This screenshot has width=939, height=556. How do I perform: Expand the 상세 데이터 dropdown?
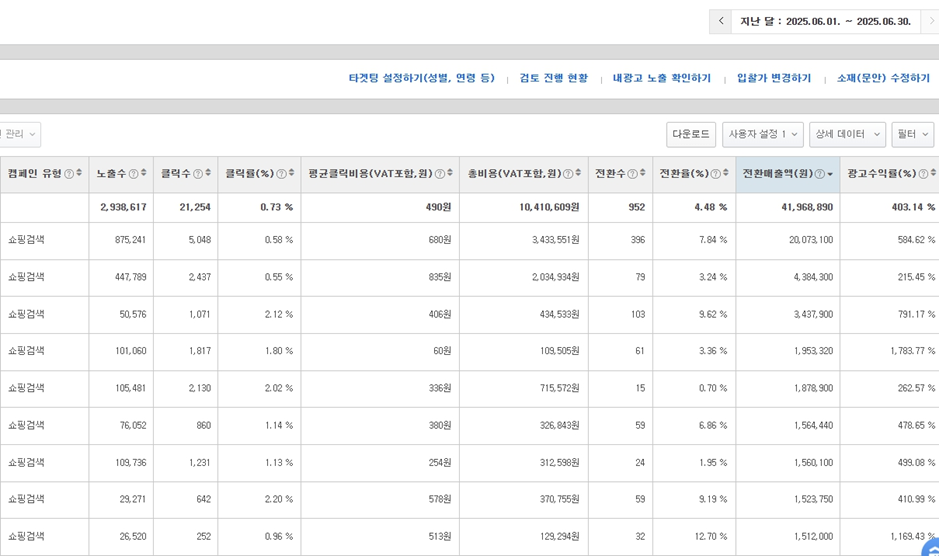[847, 134]
